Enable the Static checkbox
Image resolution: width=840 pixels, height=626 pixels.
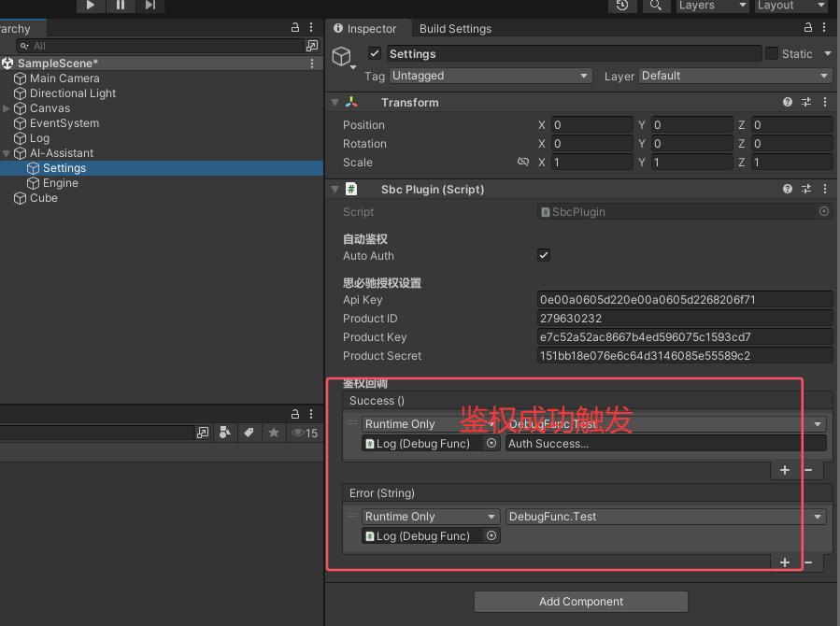772,54
